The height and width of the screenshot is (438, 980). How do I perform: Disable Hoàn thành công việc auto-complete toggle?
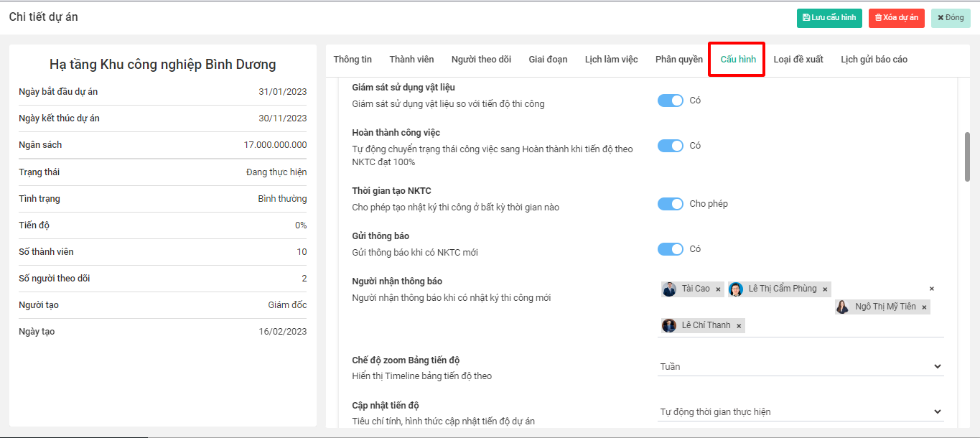coord(671,146)
